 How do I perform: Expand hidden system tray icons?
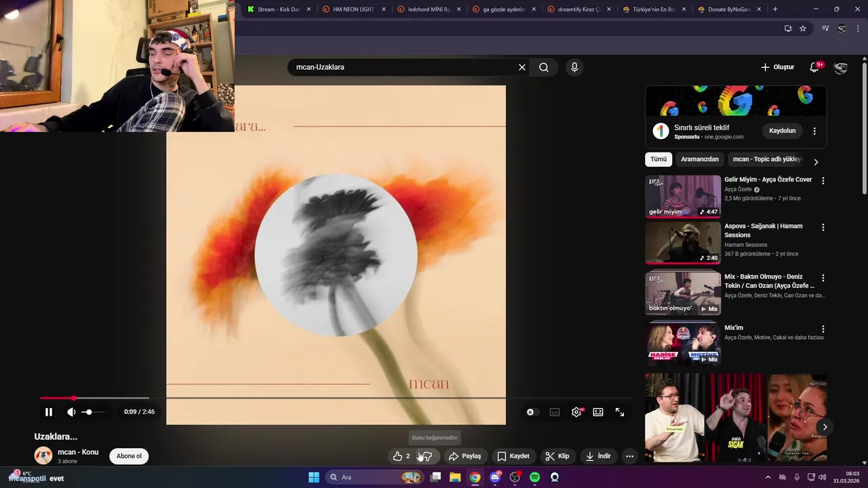(x=768, y=477)
